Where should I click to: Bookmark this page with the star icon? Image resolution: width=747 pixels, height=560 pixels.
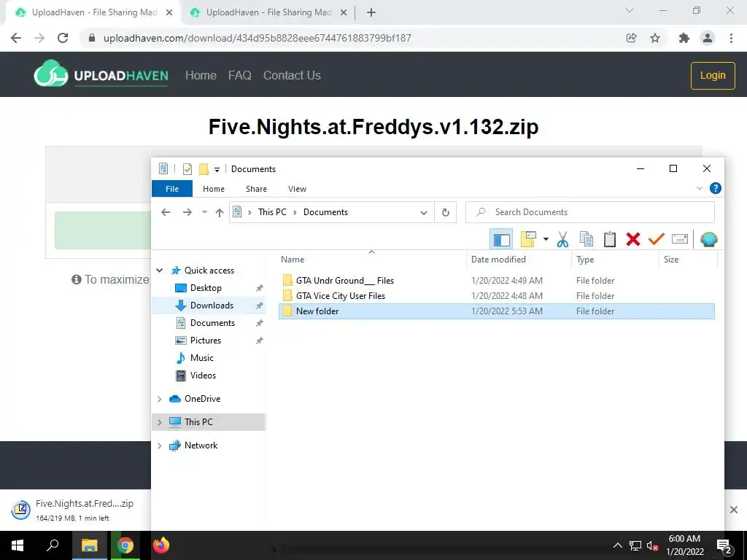(655, 38)
